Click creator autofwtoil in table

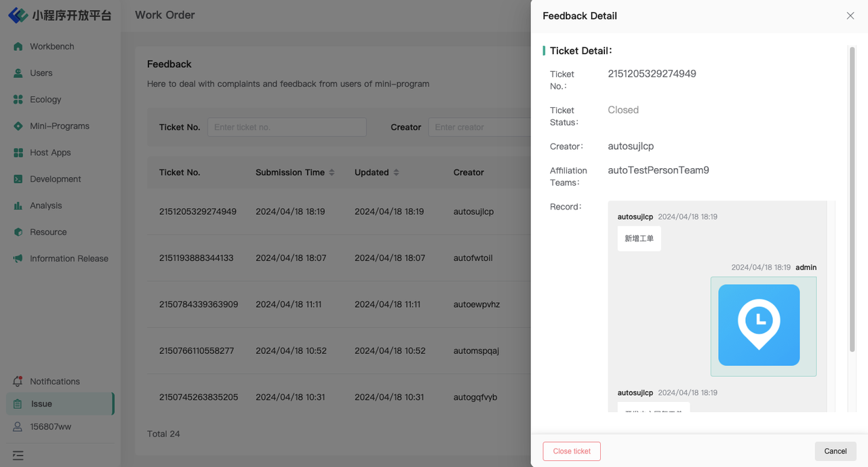[473, 258]
